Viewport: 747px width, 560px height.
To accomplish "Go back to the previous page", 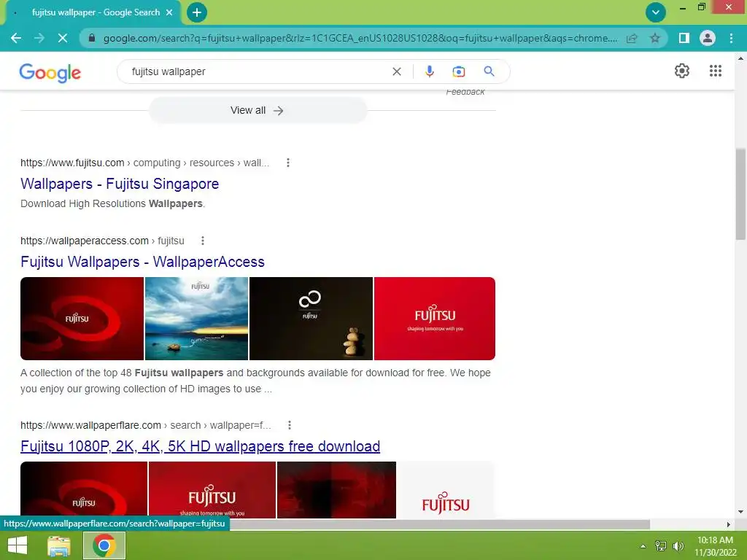I will (x=16, y=38).
